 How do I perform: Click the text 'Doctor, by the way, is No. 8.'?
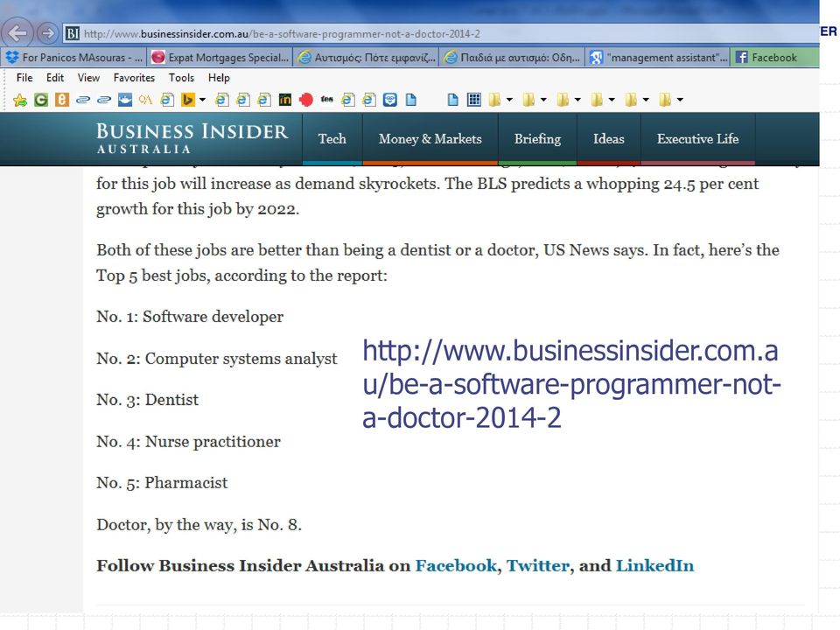(x=199, y=524)
